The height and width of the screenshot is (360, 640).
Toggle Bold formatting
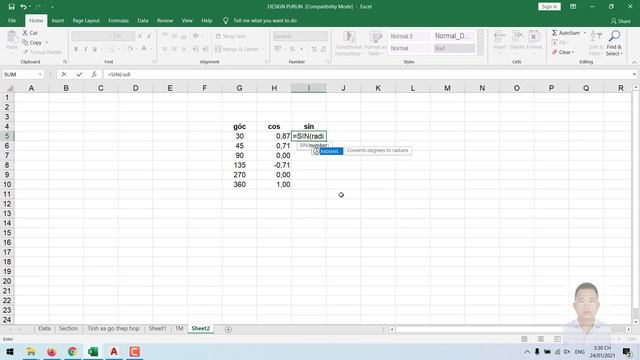click(x=76, y=49)
